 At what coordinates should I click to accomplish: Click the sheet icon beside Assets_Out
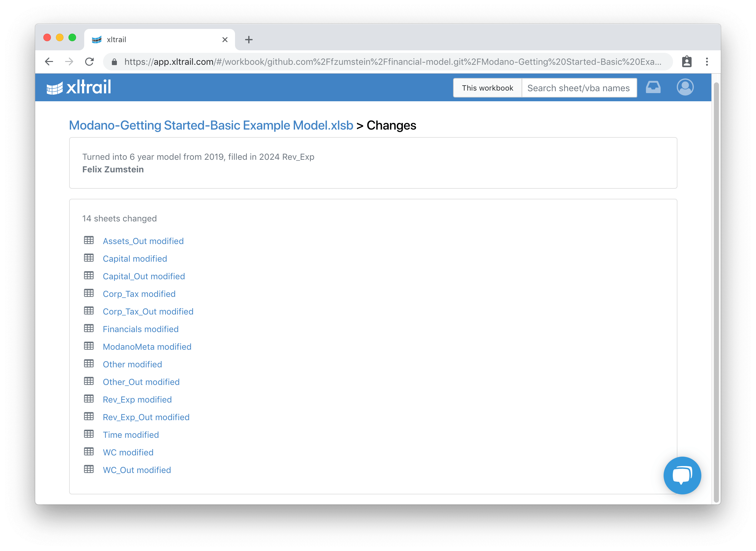click(89, 241)
